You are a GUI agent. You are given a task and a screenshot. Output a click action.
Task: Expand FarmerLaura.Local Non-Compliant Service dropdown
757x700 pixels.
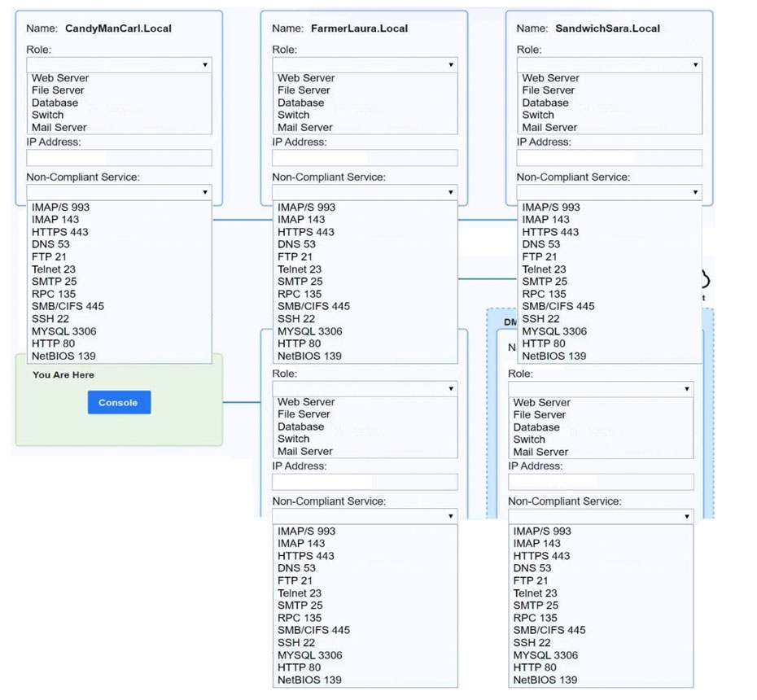[x=365, y=192]
